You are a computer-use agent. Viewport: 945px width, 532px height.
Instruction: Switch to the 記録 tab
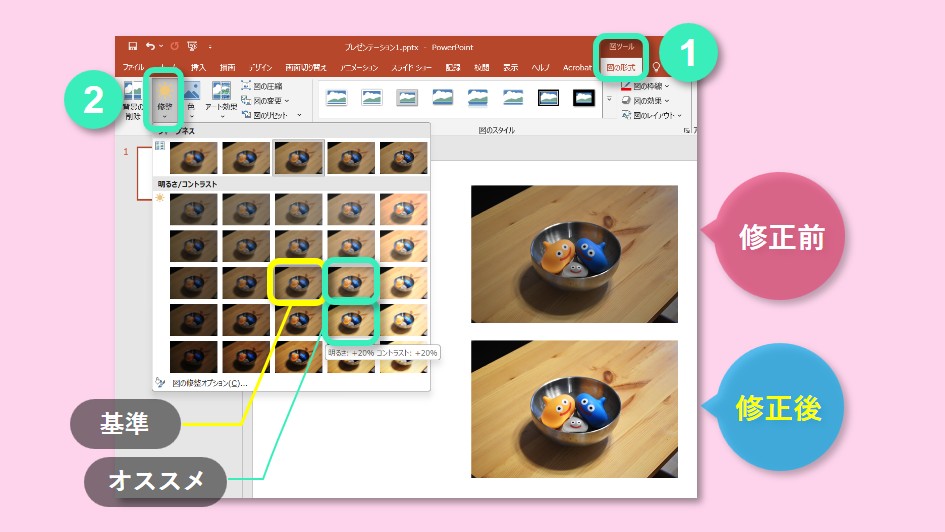click(453, 67)
